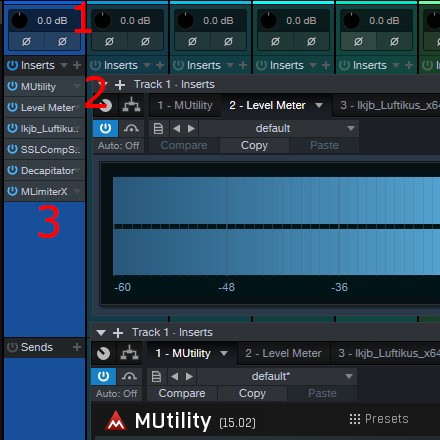Open the 'default*' preset dropdown in MUtility window

(349, 376)
